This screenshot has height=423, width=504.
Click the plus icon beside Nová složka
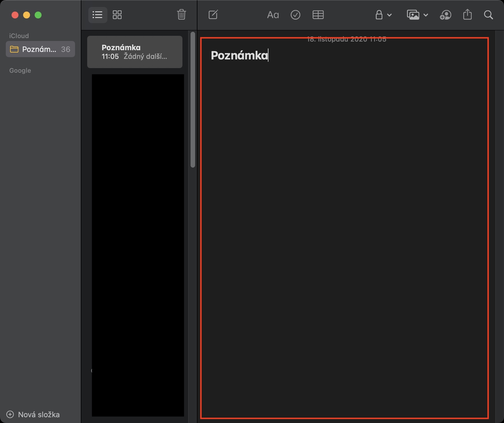(10, 415)
